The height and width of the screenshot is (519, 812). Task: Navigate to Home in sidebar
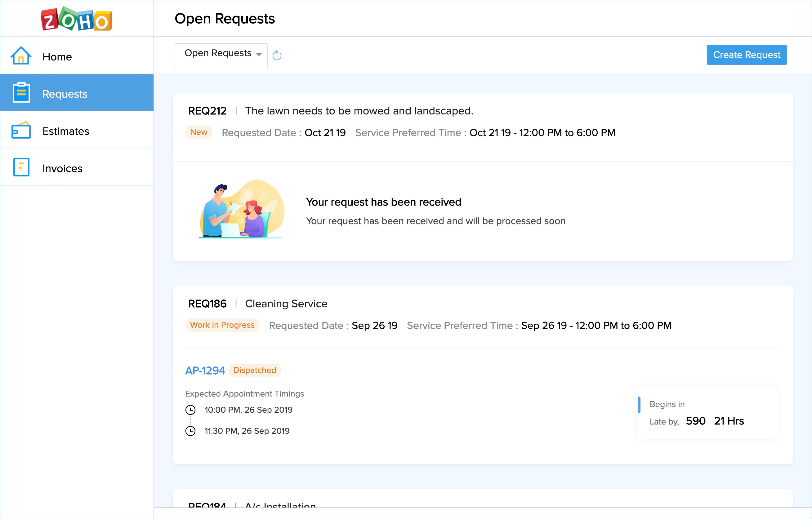click(x=57, y=57)
